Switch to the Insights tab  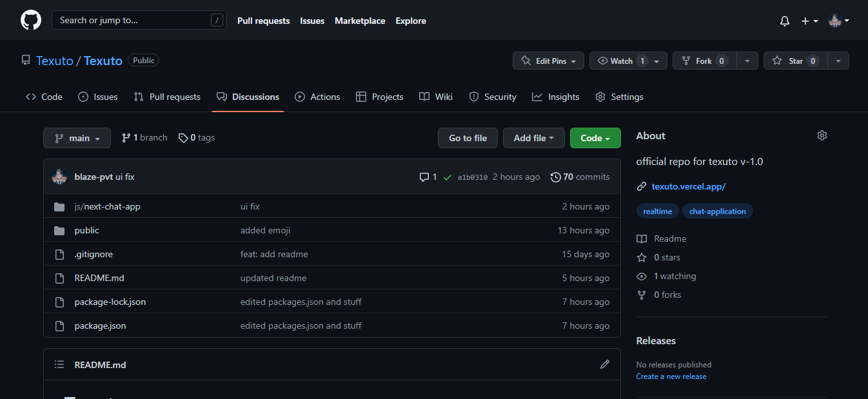point(556,97)
